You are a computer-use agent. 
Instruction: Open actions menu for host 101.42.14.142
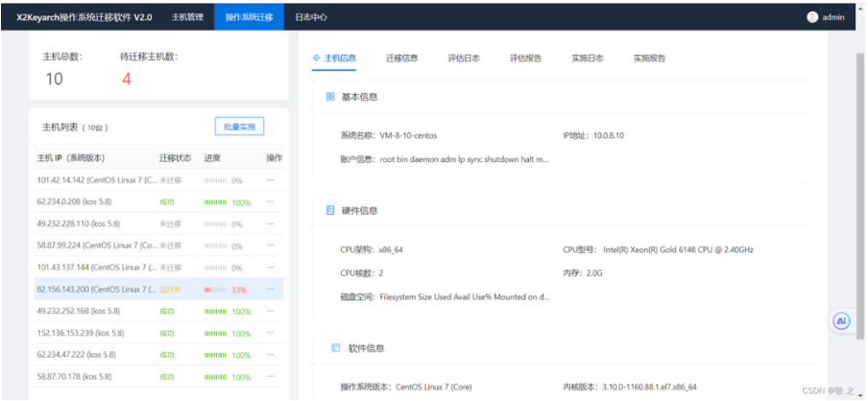(x=271, y=180)
